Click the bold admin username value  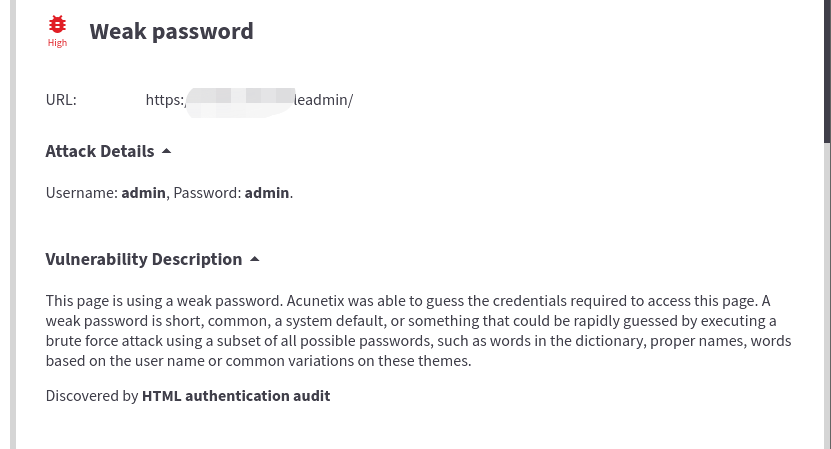pyautogui.click(x=143, y=192)
